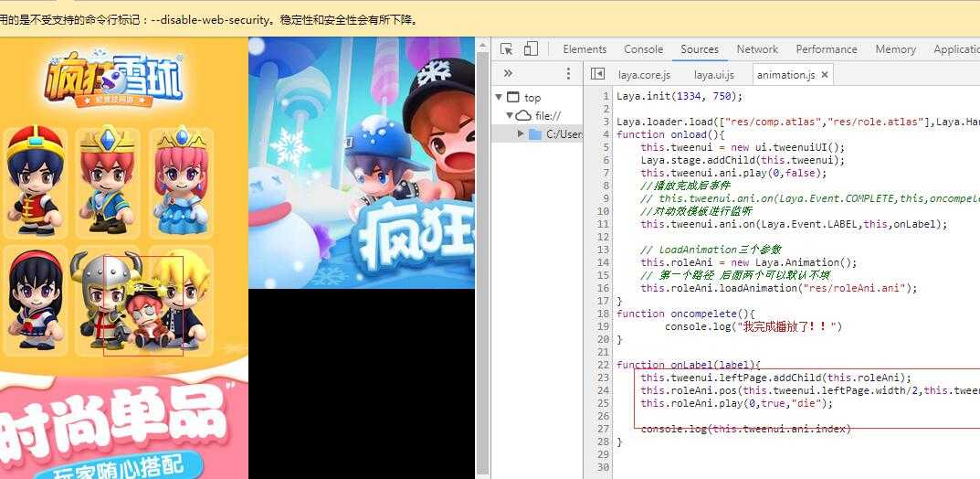980x479 pixels.
Task: Click the roleAni.play(0,true,"die") line
Action: click(x=737, y=403)
